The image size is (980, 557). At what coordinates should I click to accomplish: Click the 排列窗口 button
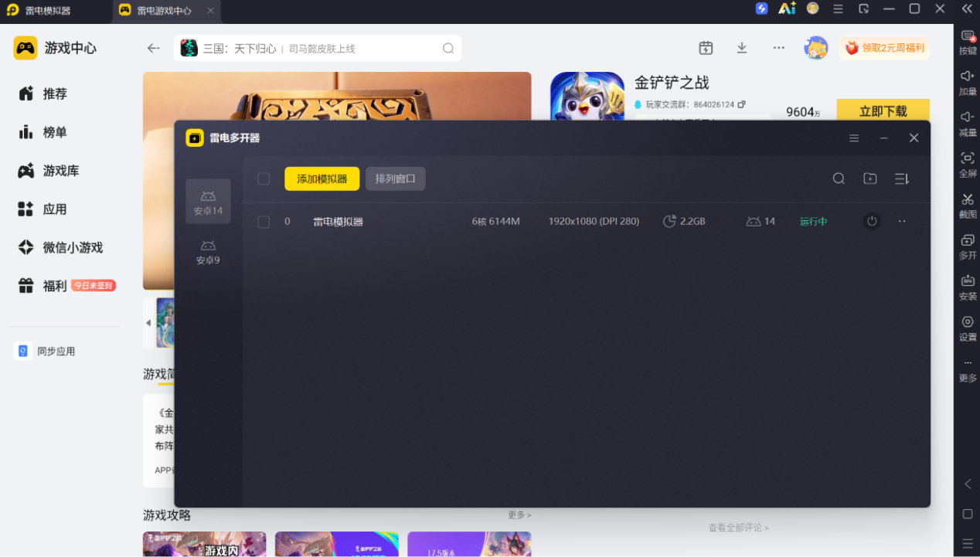point(396,178)
